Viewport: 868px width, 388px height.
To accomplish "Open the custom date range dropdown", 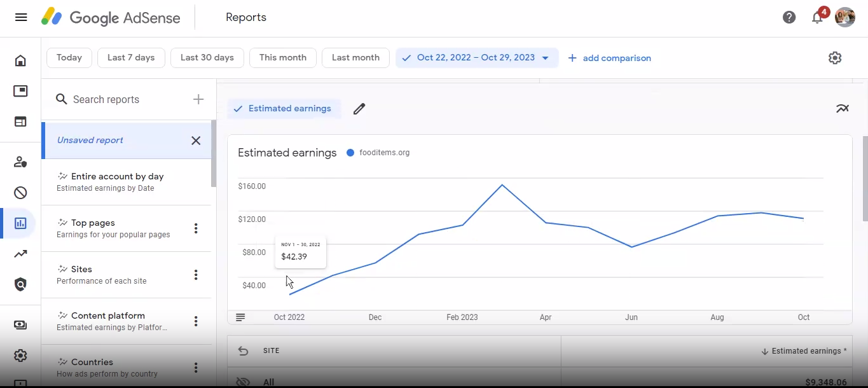I will click(x=477, y=58).
